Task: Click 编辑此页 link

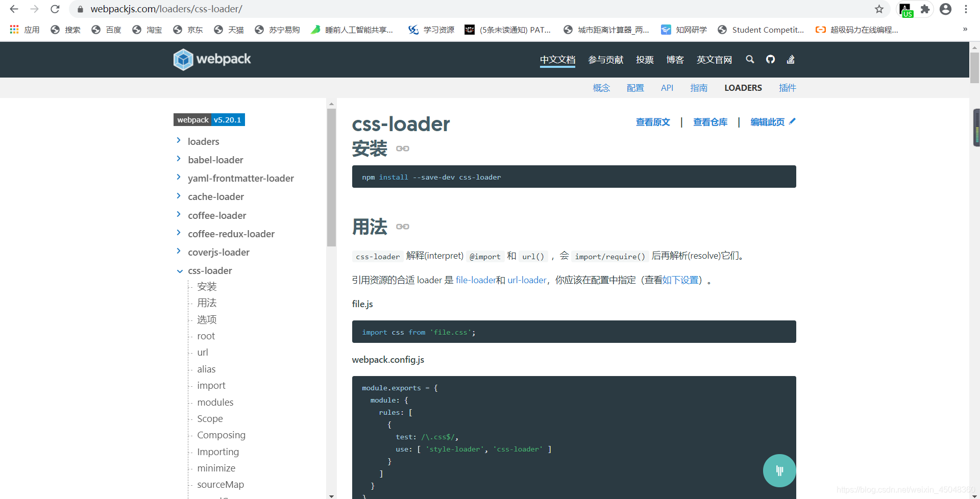Action: click(773, 122)
